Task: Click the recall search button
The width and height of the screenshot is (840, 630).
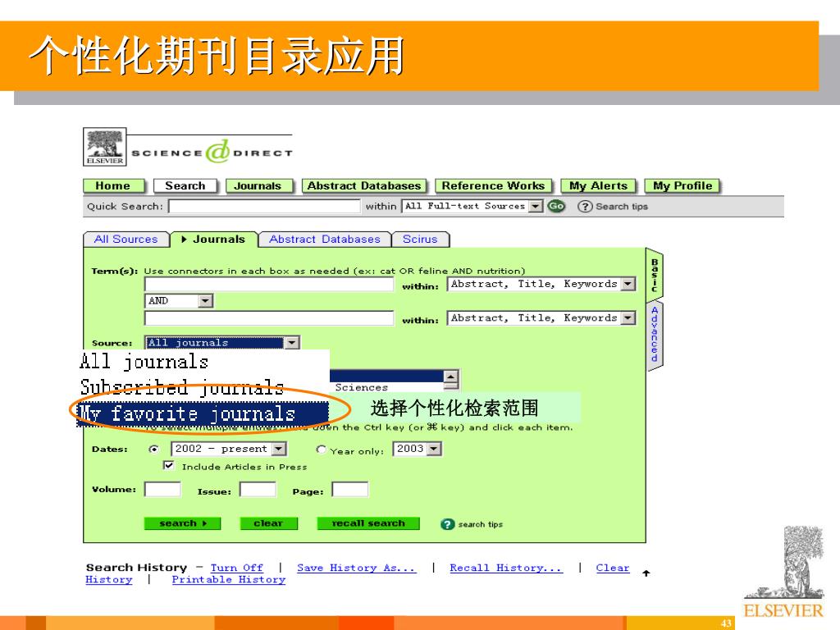Action: pos(368,523)
